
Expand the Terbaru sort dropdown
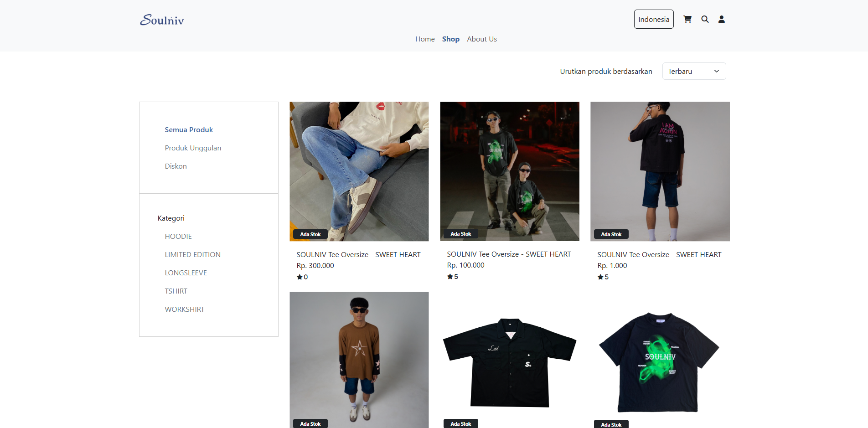click(694, 72)
